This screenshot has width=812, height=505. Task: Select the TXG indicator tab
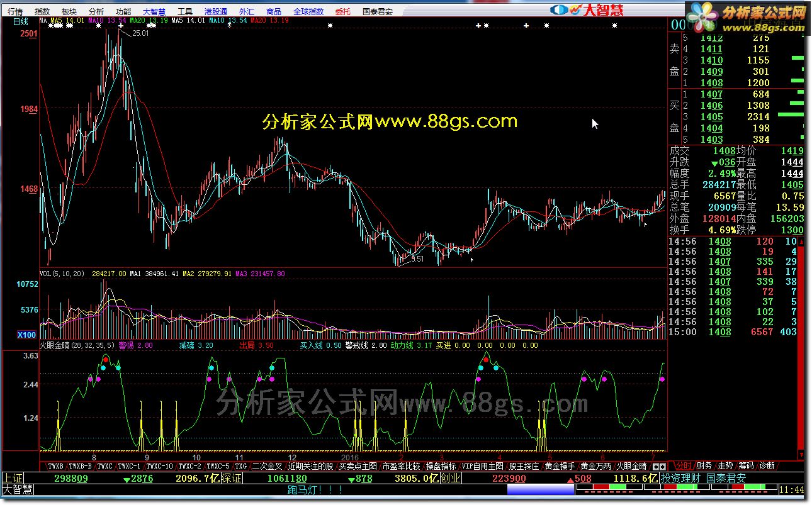pos(241,466)
